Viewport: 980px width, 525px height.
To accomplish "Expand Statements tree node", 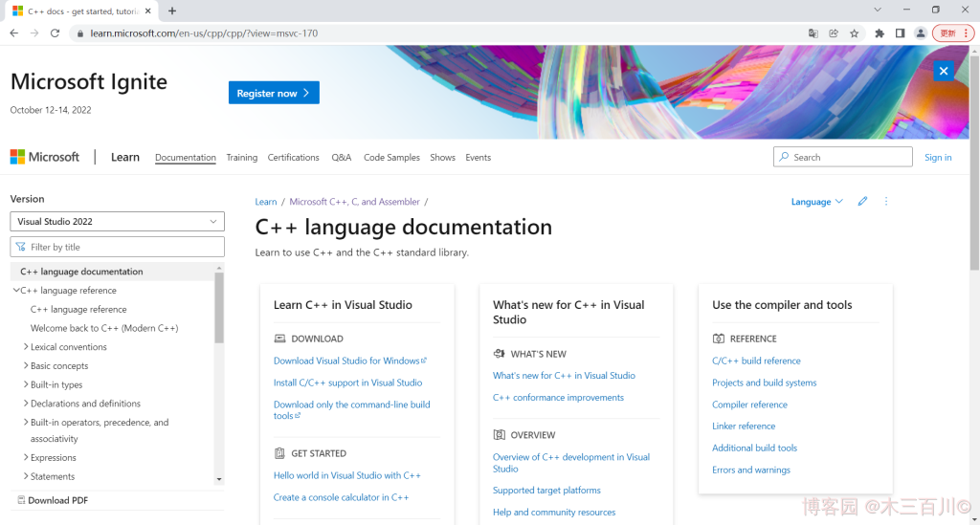I will (26, 476).
